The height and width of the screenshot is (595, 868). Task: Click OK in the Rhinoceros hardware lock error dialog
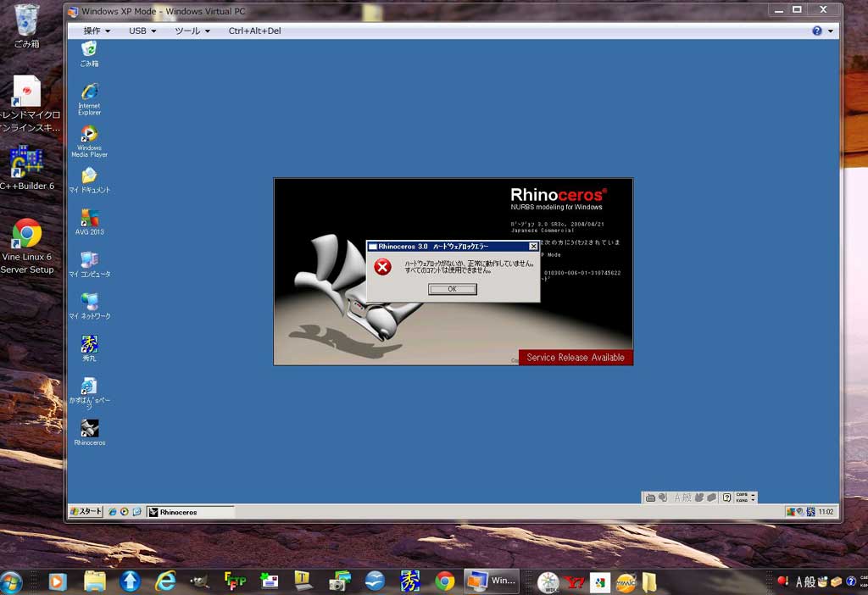453,289
